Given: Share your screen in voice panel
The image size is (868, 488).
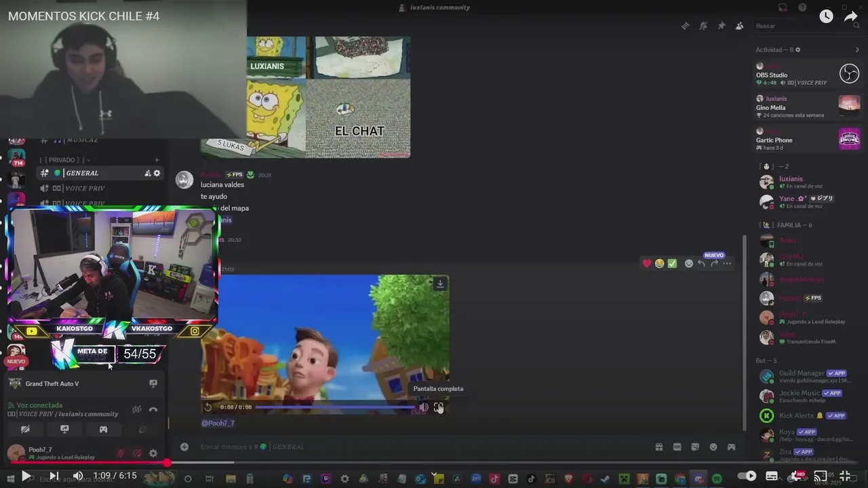Looking at the screenshot, I should (64, 429).
